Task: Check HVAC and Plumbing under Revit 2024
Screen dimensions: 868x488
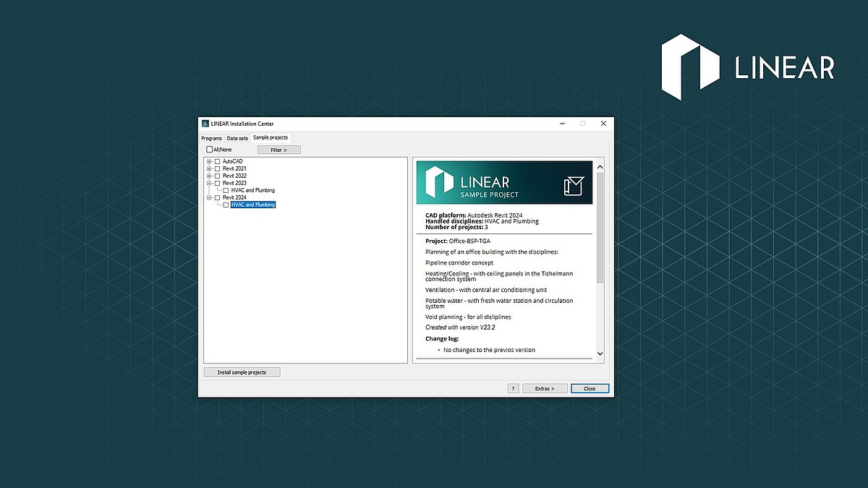Action: pos(226,205)
